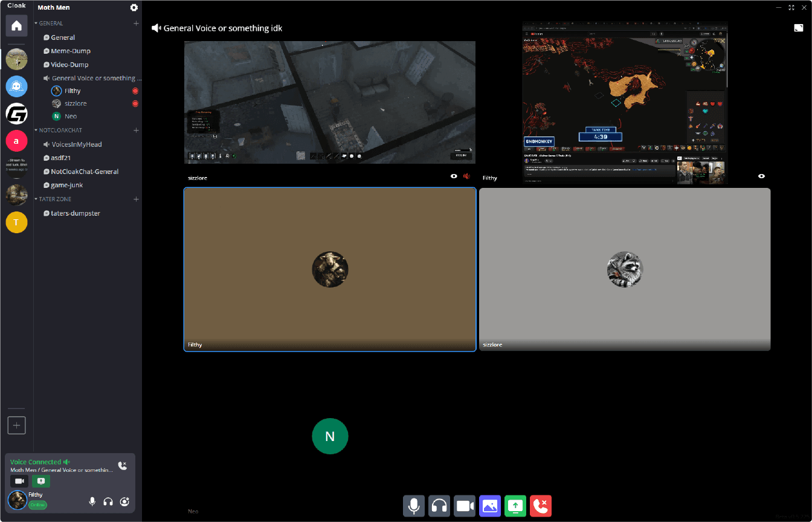The image size is (812, 522).
Task: Add a new server with the plus icon
Action: (16, 425)
